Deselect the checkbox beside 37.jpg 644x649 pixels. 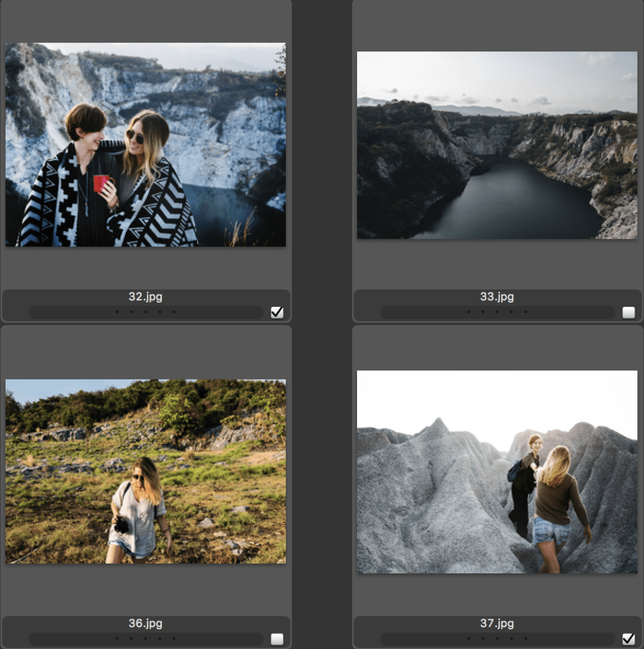click(x=627, y=639)
